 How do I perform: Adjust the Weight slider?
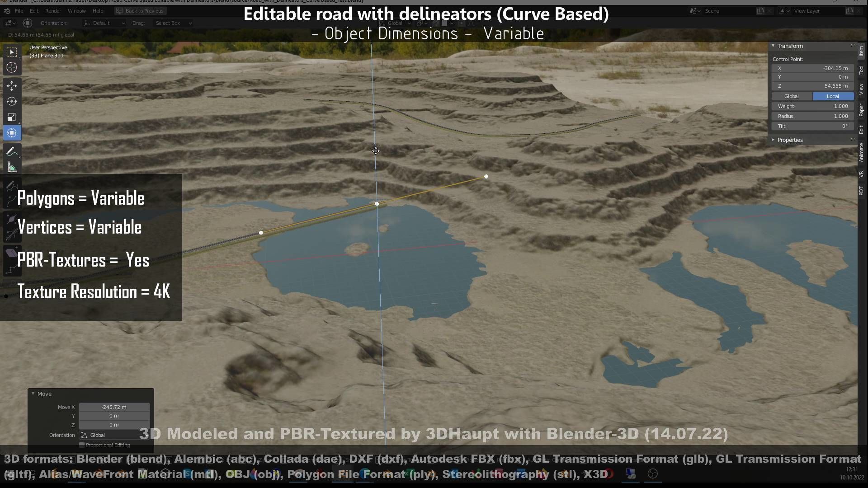812,106
